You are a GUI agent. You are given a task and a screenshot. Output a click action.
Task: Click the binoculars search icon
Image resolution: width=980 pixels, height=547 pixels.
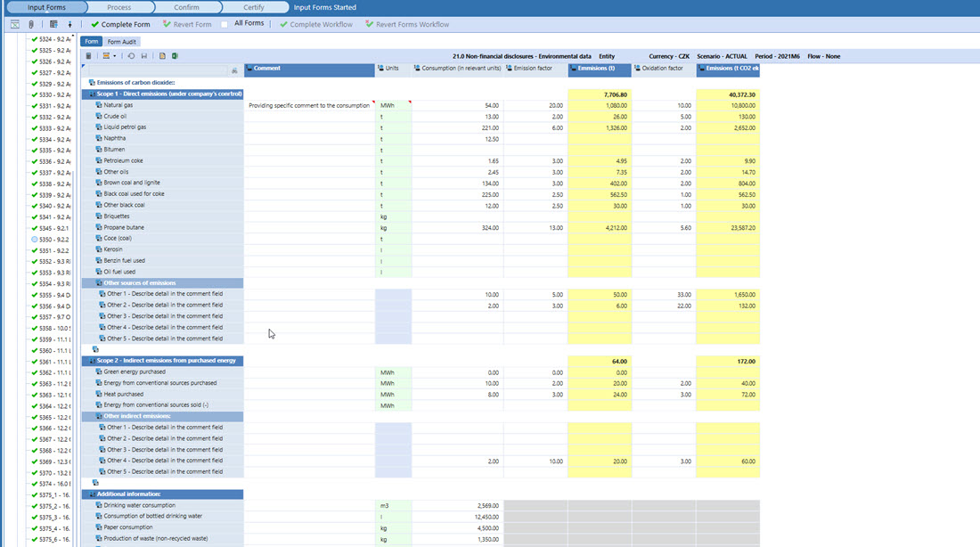pos(234,69)
